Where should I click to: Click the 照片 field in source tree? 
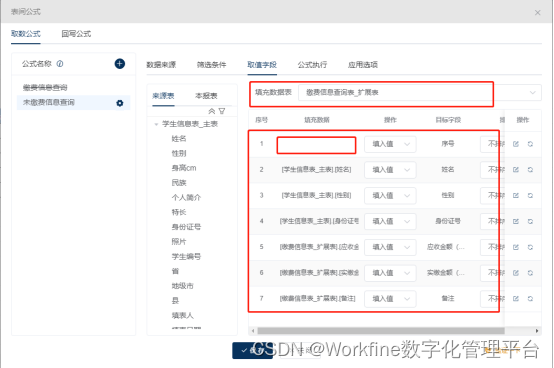click(x=179, y=242)
